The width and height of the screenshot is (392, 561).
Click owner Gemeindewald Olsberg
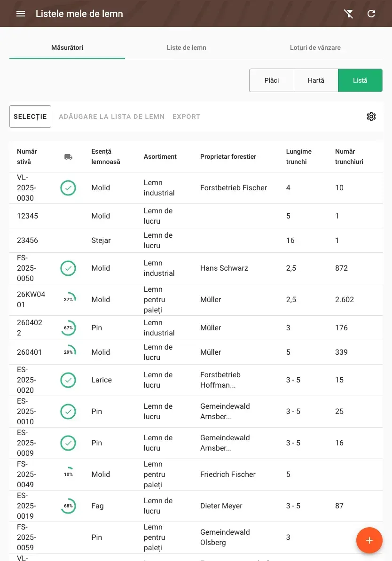(225, 538)
